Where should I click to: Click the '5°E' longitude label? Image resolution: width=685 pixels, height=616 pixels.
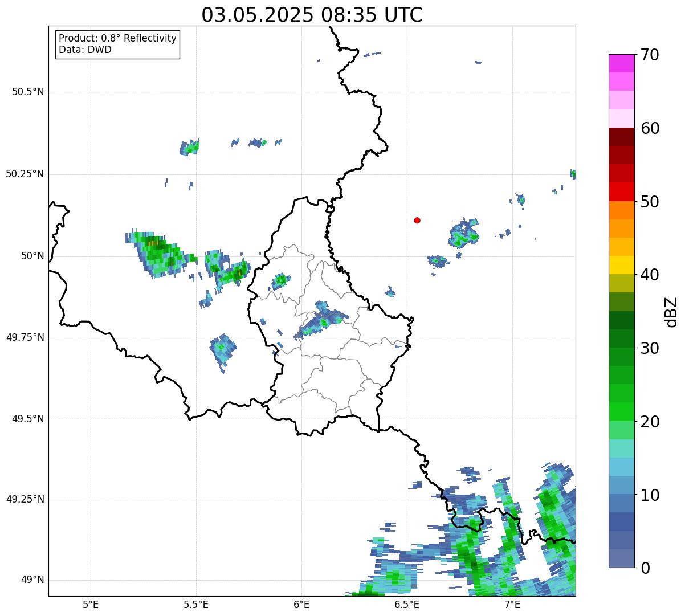click(91, 604)
